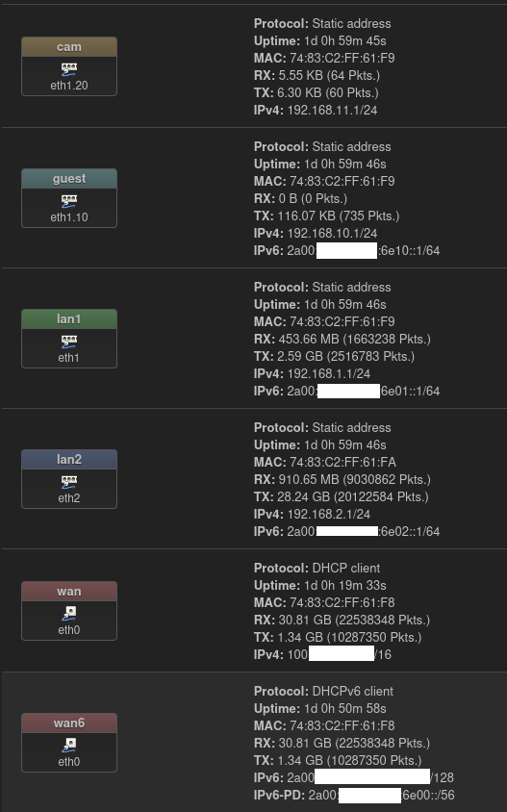Select the guest interface name header
Image resolution: width=507 pixels, height=812 pixels.
click(x=69, y=178)
